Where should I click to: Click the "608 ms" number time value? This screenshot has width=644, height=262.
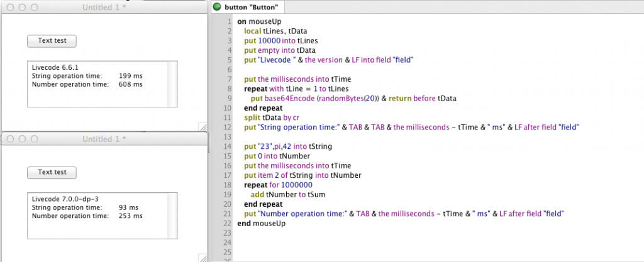click(131, 84)
